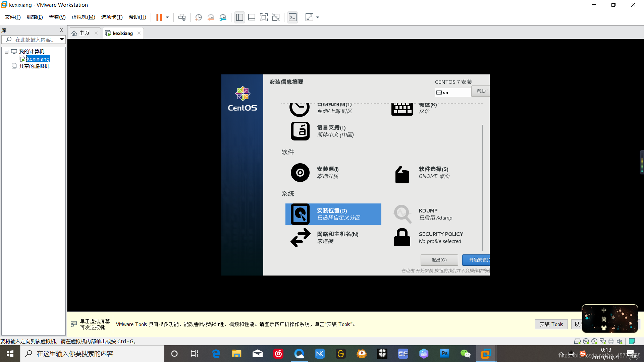Click the 退出 (quit) button

[439, 260]
